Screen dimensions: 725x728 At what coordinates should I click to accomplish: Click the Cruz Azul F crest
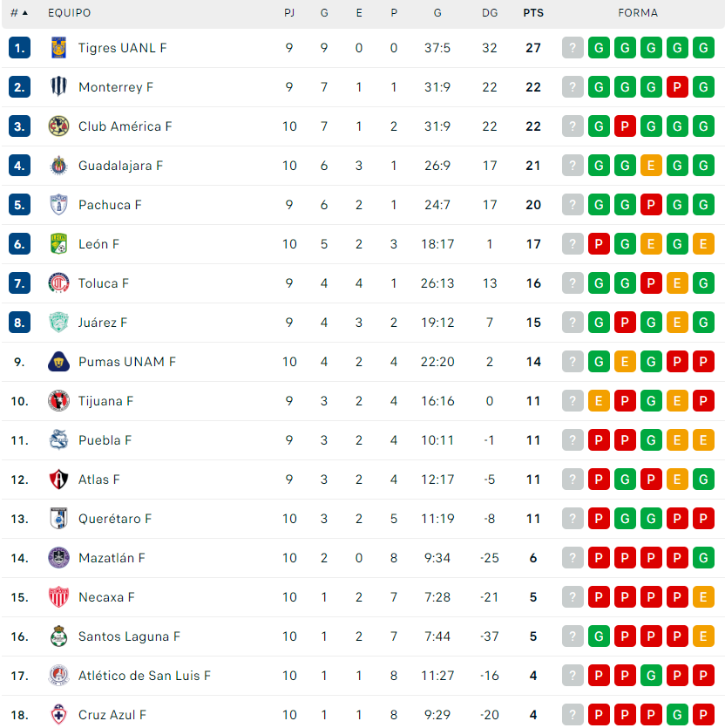[x=58, y=715]
